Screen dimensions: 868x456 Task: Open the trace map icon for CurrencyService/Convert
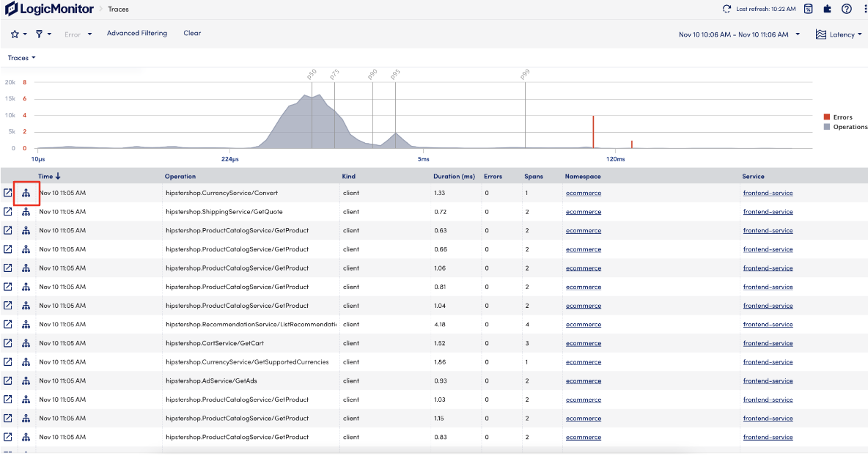[x=26, y=193]
